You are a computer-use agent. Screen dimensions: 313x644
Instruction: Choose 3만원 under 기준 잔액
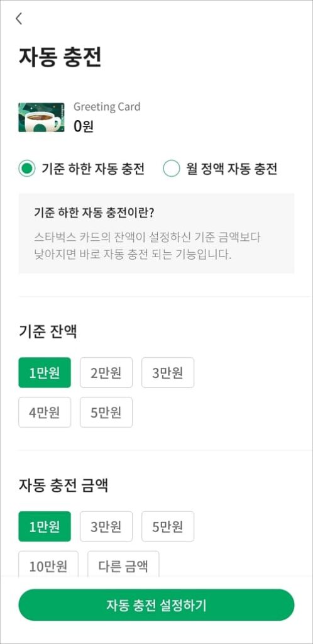(168, 372)
